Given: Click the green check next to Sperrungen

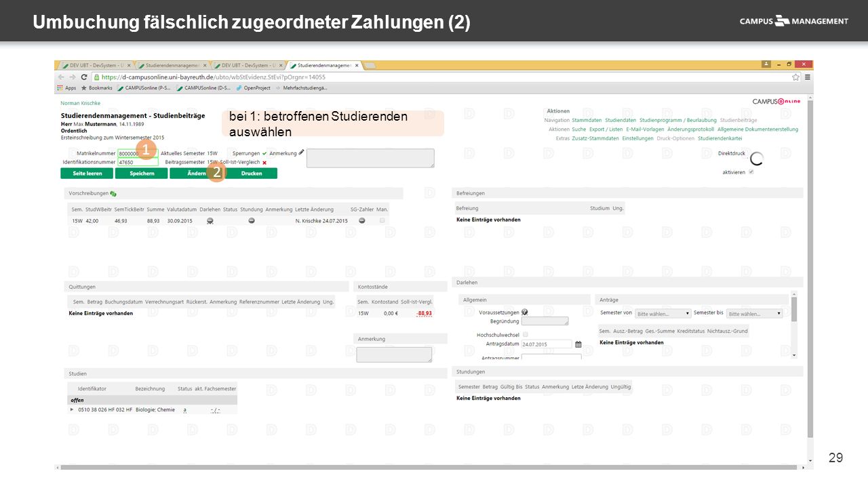Looking at the screenshot, I should [x=264, y=153].
